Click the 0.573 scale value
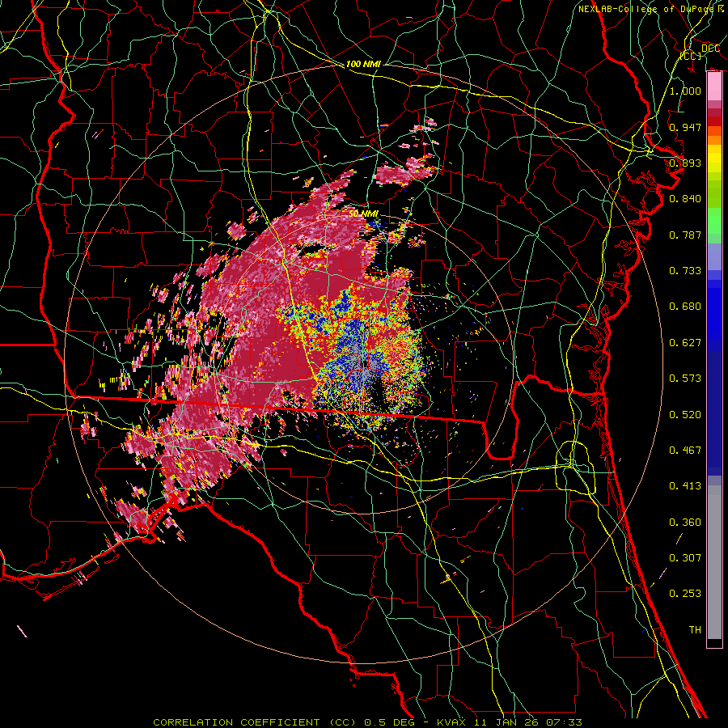 685,379
